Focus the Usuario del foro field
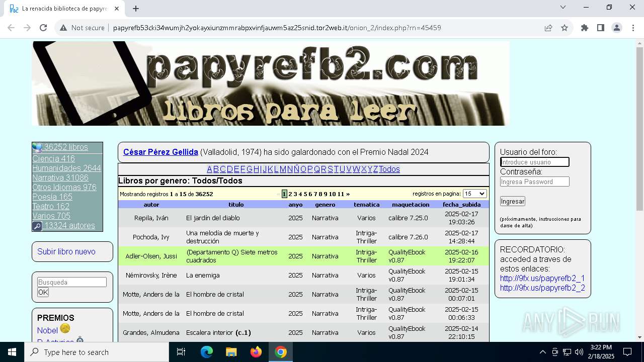Viewport: 644px width, 362px height. coord(535,162)
